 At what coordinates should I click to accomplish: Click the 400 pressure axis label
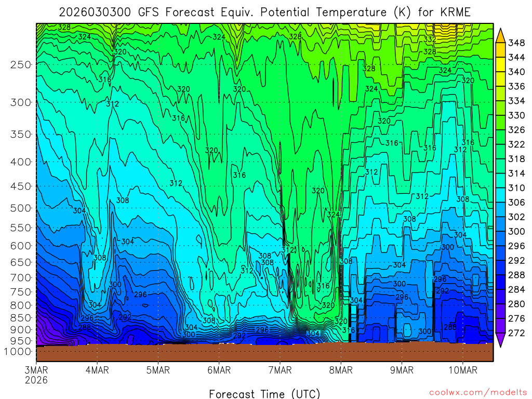point(21,162)
